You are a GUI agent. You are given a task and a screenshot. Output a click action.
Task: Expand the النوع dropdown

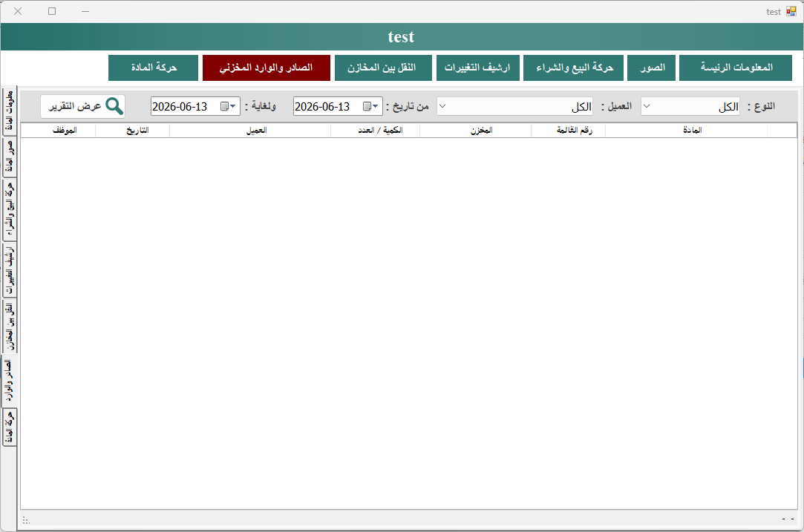coord(647,106)
